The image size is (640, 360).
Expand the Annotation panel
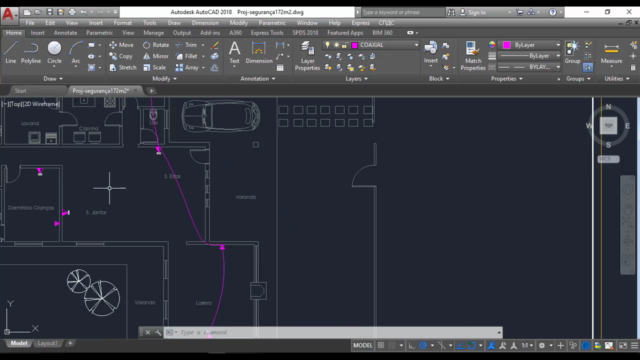(258, 78)
